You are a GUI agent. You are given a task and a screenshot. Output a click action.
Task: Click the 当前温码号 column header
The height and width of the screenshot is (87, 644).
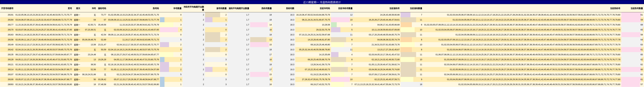[394, 8]
